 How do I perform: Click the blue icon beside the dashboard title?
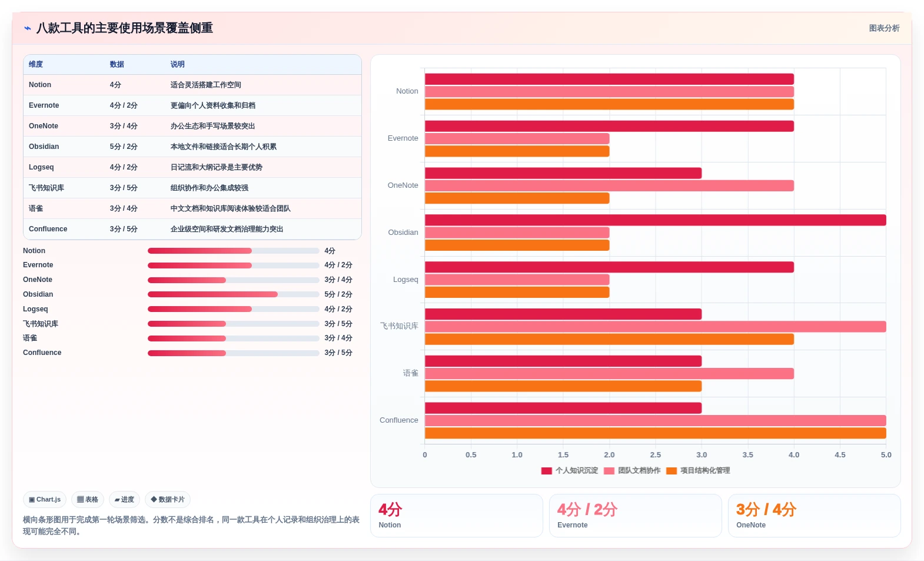[27, 28]
